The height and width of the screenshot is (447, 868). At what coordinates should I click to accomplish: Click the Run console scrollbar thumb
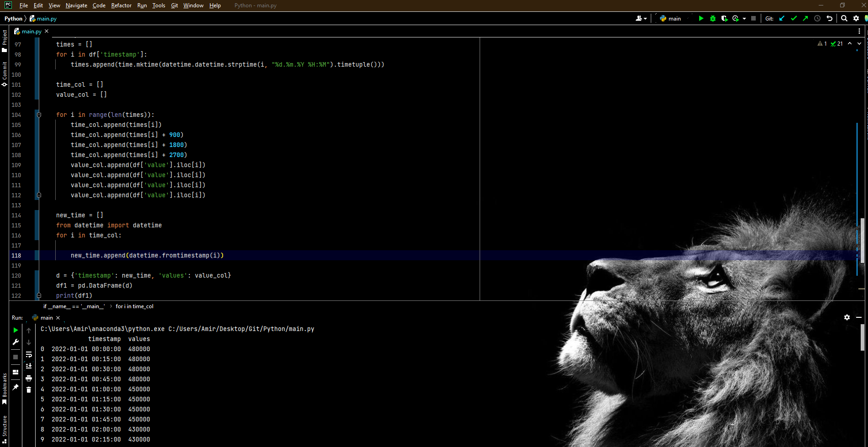(862, 337)
